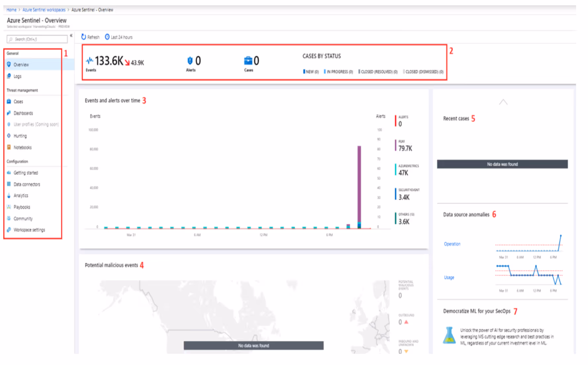Click the OUTBOUND 0 counter
Screen dimensions: 588x365
tap(406, 319)
